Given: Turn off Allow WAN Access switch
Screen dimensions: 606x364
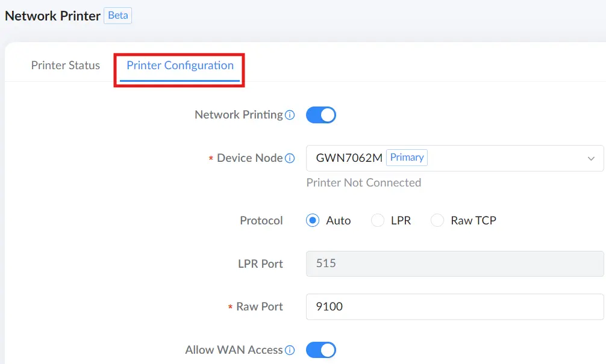Looking at the screenshot, I should (x=321, y=350).
